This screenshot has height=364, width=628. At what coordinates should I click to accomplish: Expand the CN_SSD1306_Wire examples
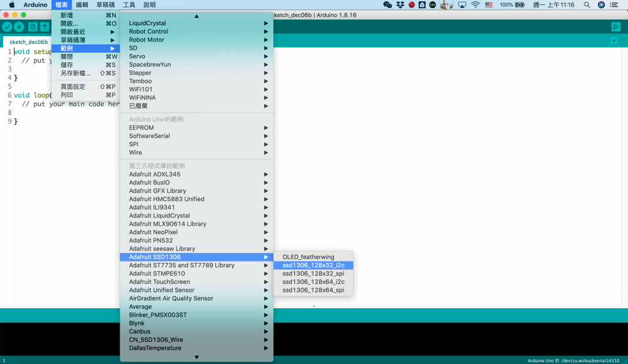197,339
